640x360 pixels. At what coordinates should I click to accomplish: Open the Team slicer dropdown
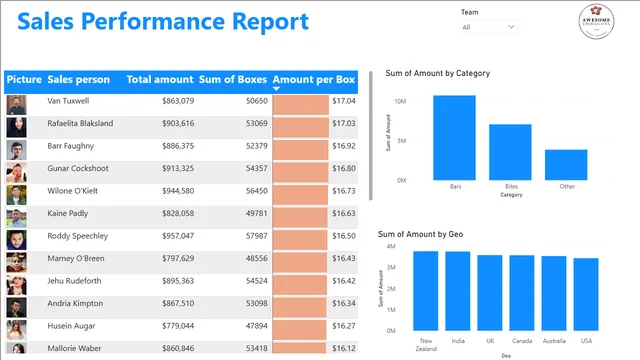(x=488, y=27)
